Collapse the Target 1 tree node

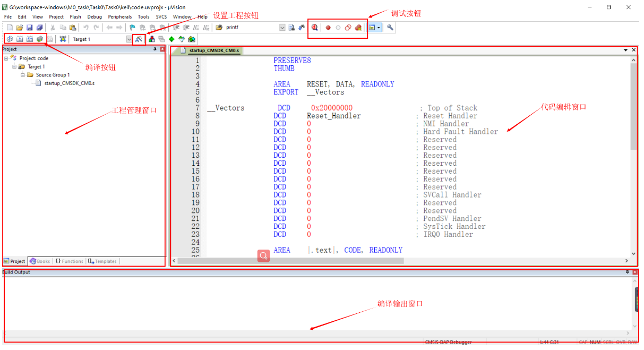(15, 67)
